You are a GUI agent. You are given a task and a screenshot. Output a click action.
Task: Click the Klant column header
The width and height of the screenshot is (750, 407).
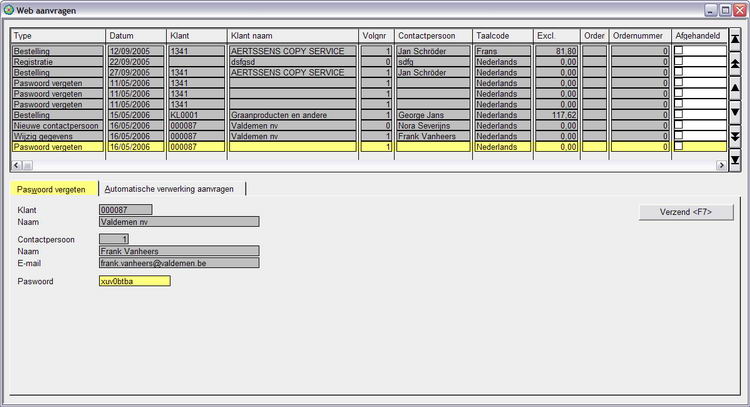point(197,35)
